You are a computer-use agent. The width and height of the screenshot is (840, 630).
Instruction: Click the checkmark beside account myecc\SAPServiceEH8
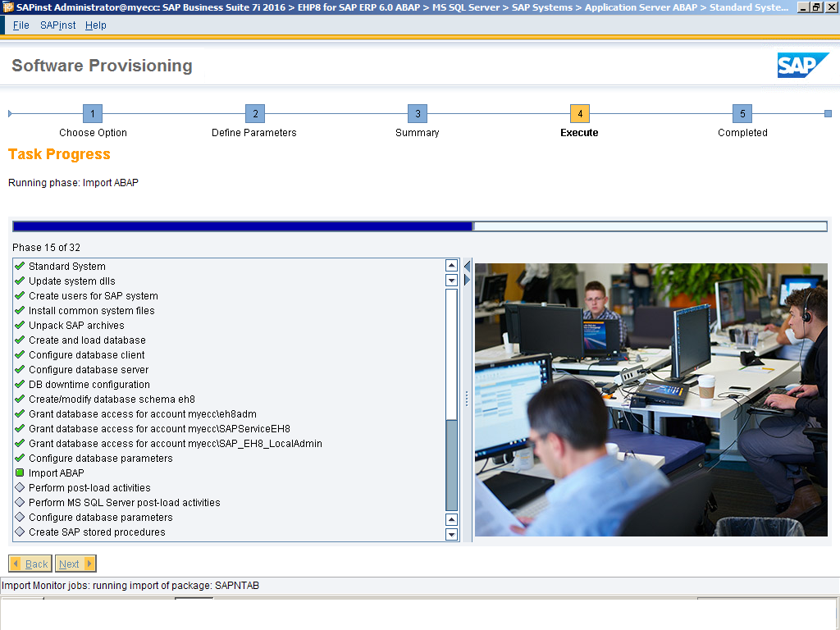(20, 428)
